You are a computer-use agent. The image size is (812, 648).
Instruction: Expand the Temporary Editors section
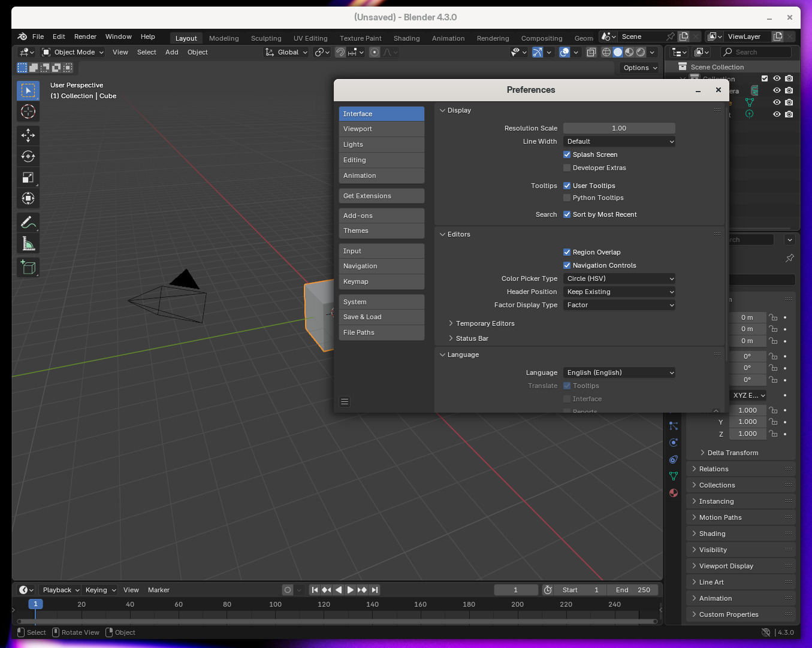(485, 323)
